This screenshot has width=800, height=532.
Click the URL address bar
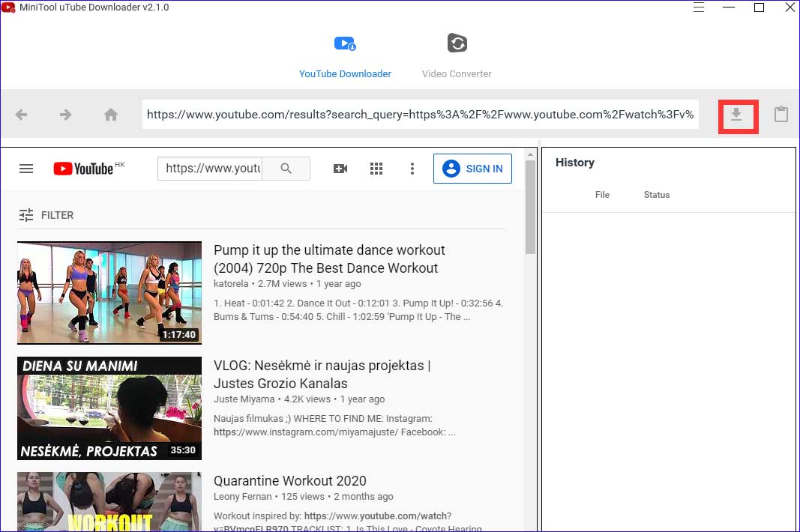coord(421,114)
